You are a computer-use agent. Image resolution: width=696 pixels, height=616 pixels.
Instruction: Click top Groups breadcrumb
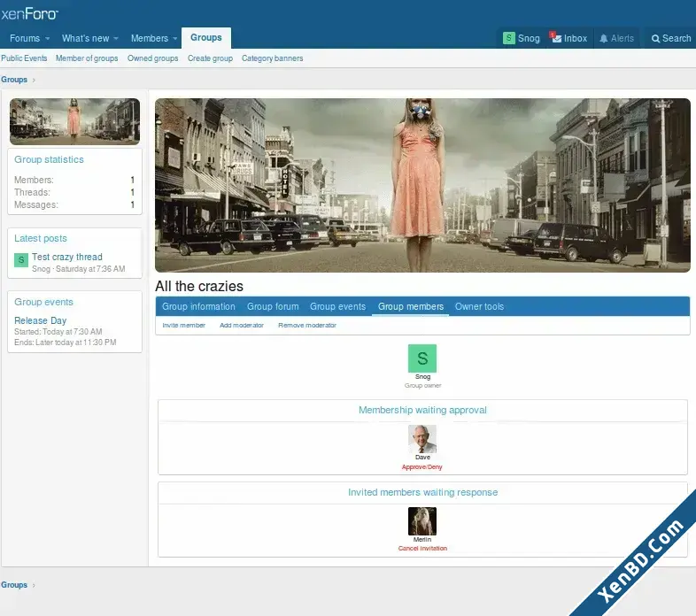(14, 80)
